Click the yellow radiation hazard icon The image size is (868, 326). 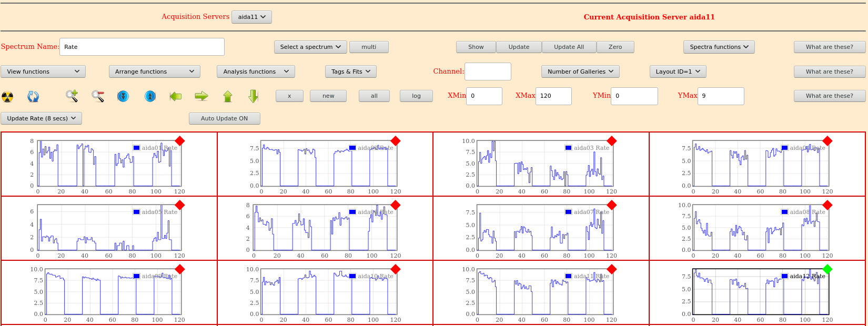(7, 96)
